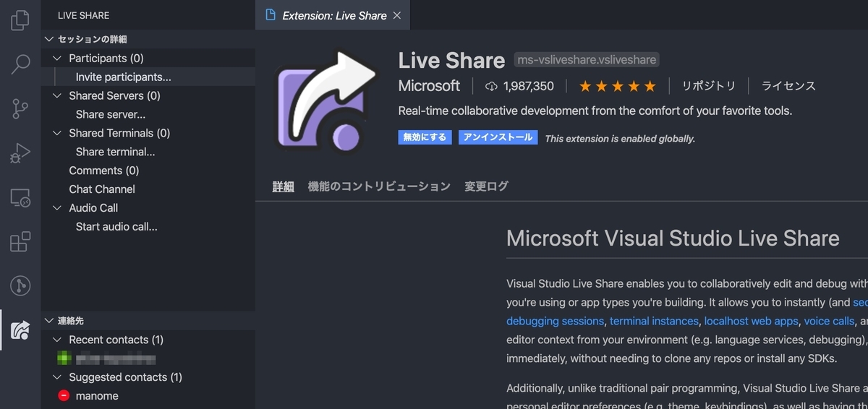
Task: Collapse the Shared Terminals (0) node
Action: tap(58, 133)
